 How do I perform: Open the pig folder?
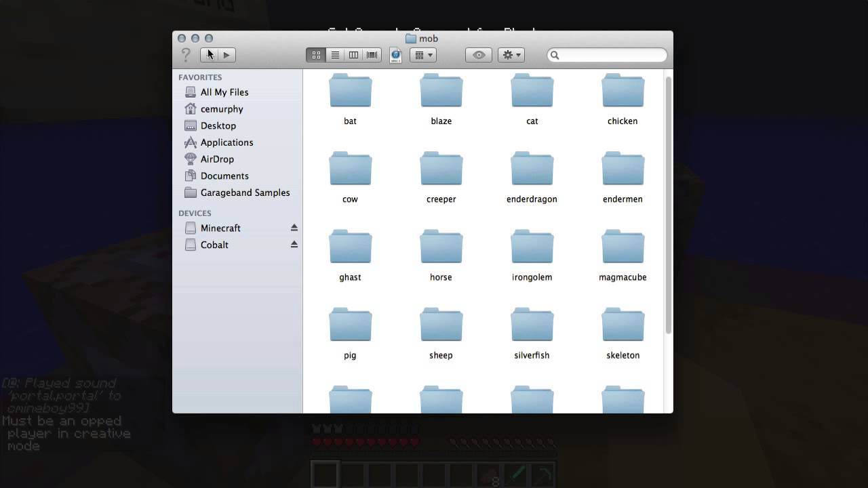point(350,325)
